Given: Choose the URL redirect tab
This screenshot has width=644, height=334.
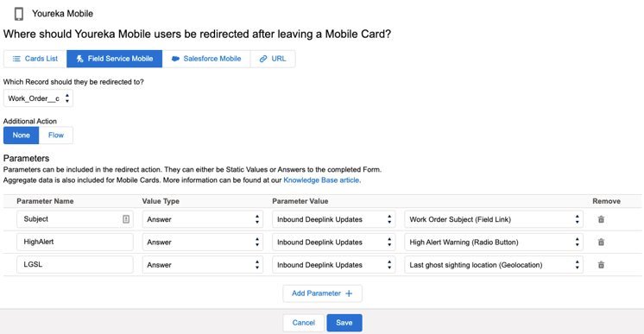Looking at the screenshot, I should (273, 59).
